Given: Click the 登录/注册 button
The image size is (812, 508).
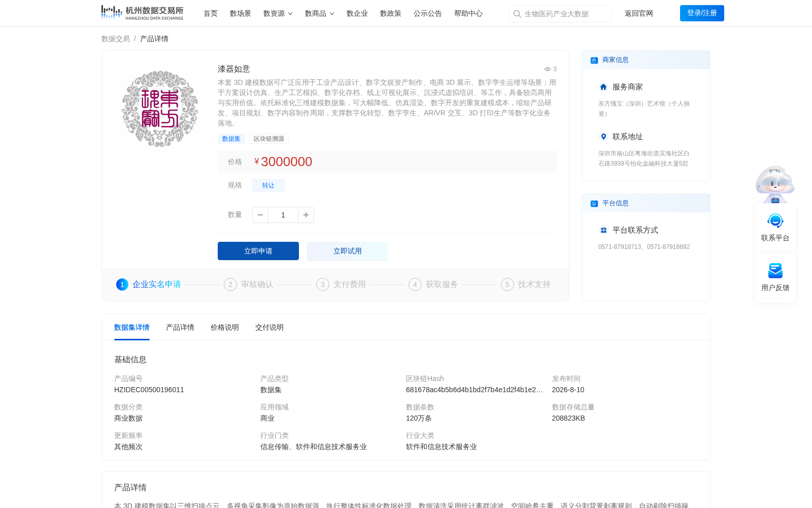Looking at the screenshot, I should click(x=702, y=13).
